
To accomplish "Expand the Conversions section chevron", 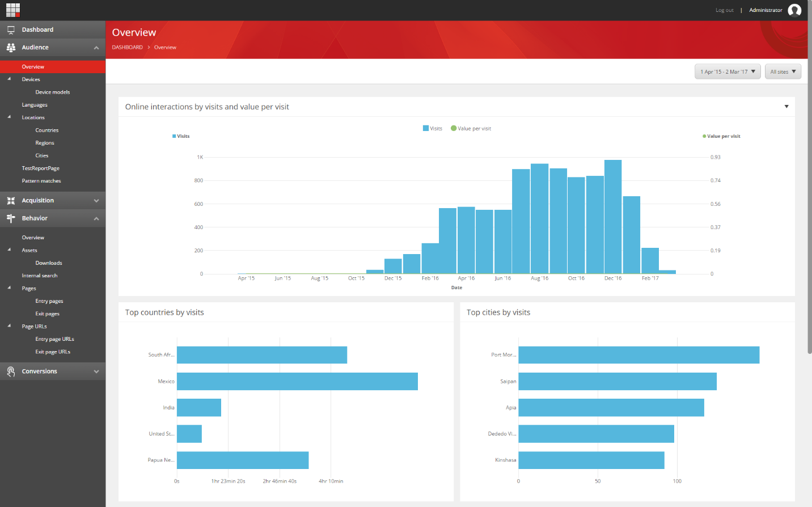I will coord(96,371).
